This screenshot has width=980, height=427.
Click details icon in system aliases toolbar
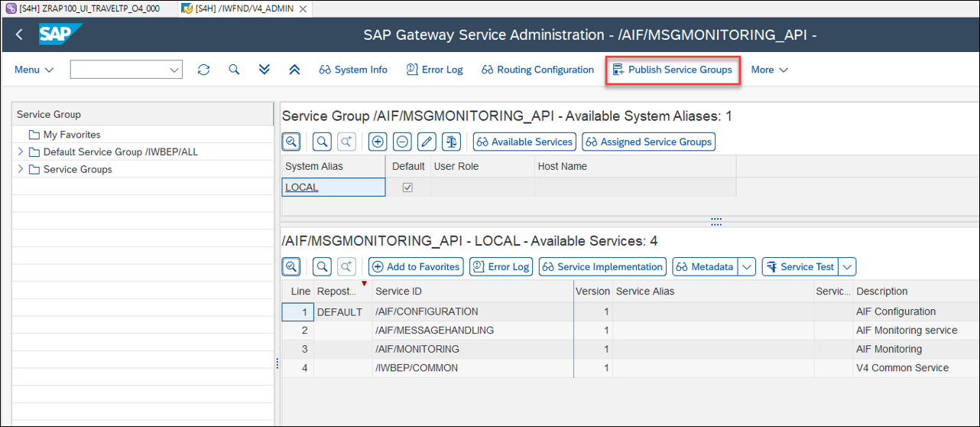[291, 142]
